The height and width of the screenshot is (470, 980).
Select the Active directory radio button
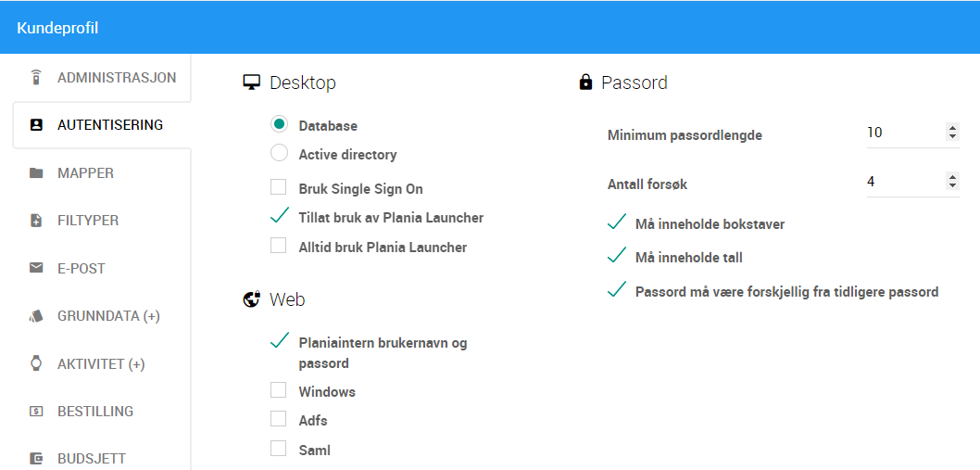[x=279, y=153]
